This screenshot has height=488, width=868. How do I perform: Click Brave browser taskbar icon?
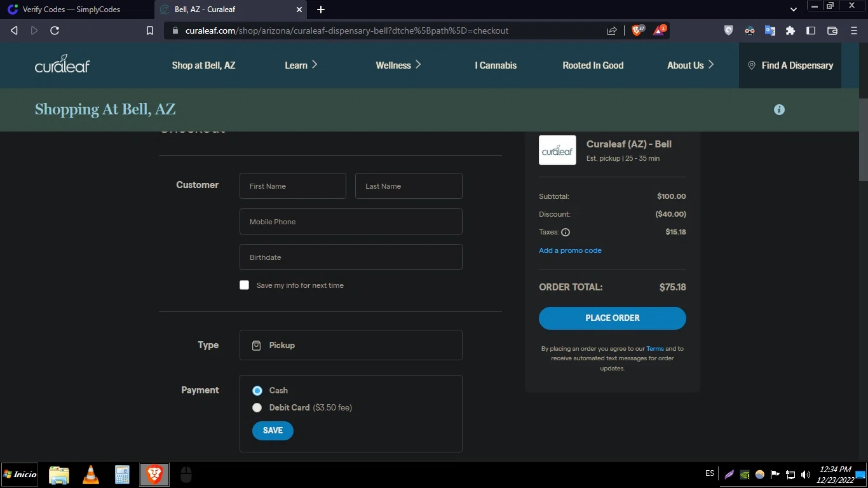pos(154,474)
